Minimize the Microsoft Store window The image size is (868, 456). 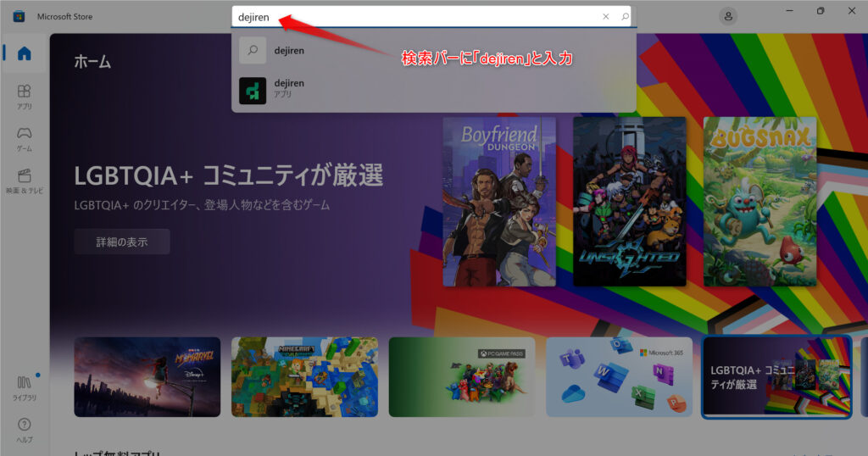point(789,10)
